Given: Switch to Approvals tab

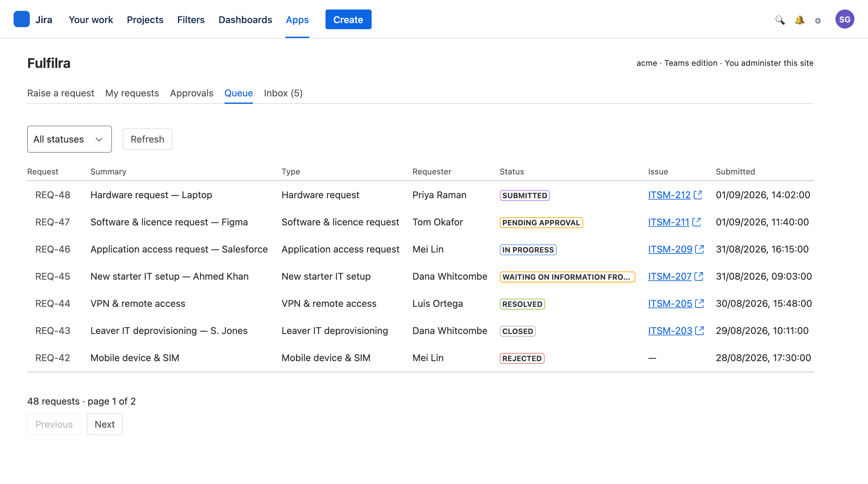Looking at the screenshot, I should coord(192,93).
